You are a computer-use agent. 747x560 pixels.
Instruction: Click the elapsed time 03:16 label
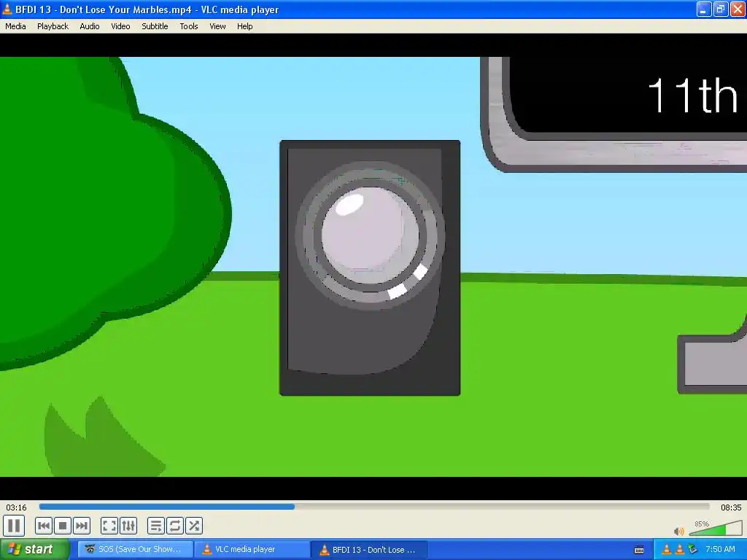pyautogui.click(x=16, y=507)
